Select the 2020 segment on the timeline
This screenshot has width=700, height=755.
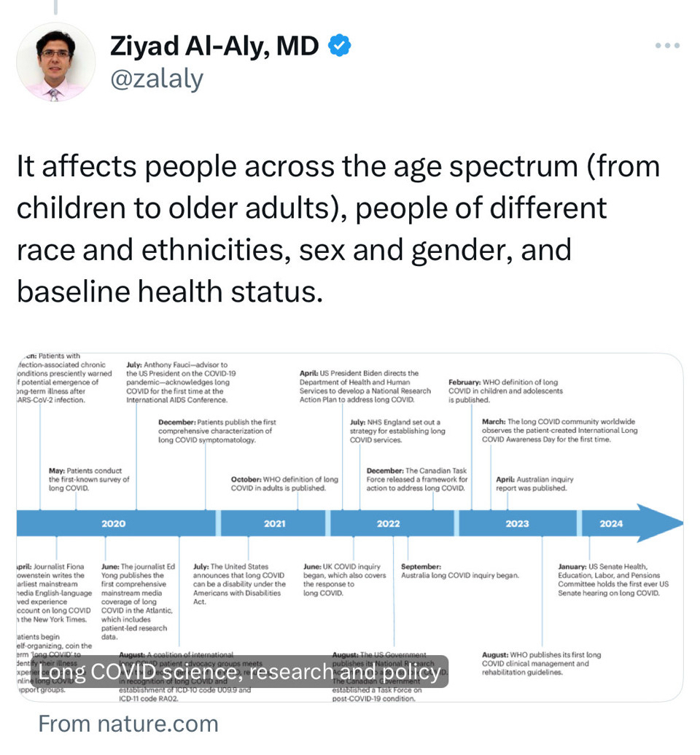click(114, 523)
